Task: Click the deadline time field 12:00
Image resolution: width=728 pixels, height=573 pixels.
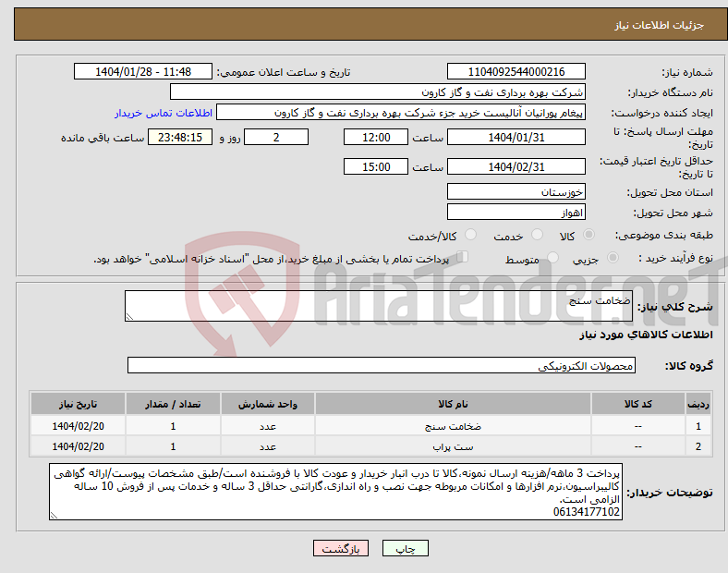Action: click(x=376, y=138)
